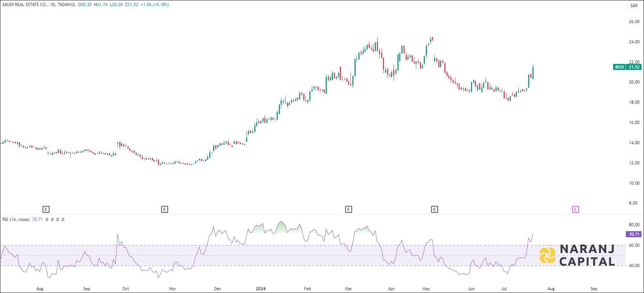
Task: Select the RSI (14, close) indicator title
Action: click(x=16, y=219)
